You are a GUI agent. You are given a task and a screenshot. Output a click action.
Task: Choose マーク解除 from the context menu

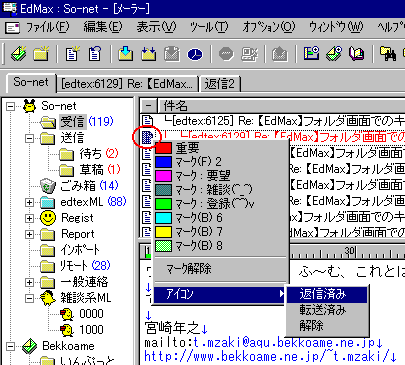189,268
